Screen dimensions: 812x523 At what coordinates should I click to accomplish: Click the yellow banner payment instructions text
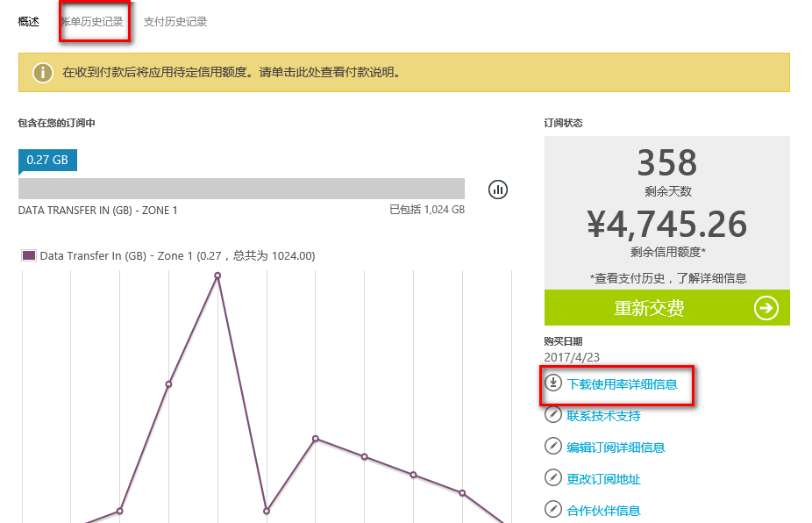(231, 73)
